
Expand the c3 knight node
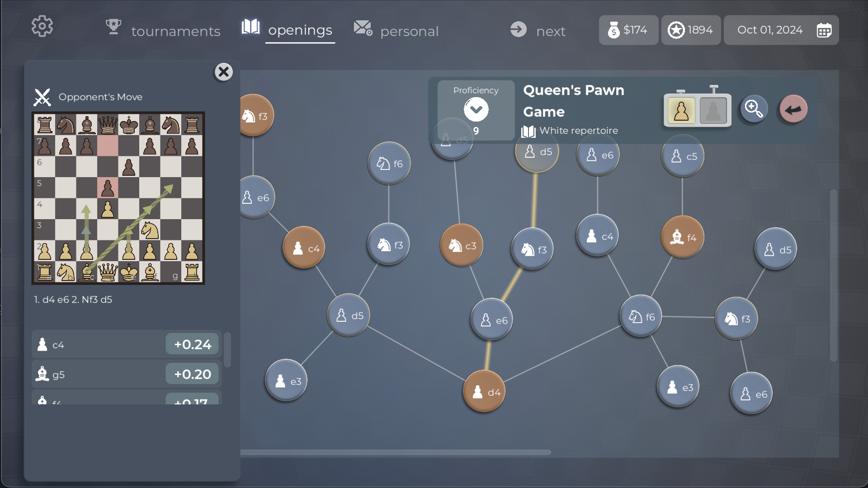point(461,245)
